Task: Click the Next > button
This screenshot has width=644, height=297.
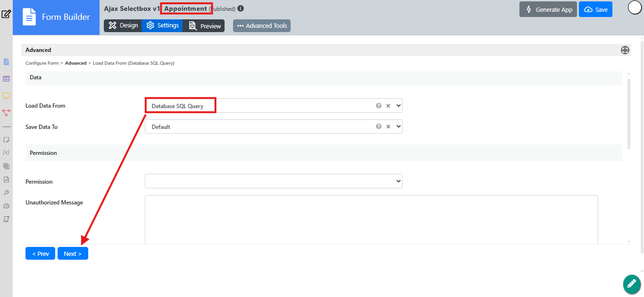Action: tap(73, 254)
